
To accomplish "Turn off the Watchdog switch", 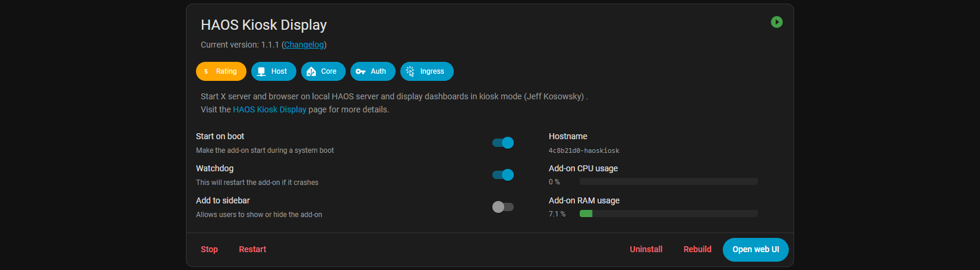I will tap(503, 175).
